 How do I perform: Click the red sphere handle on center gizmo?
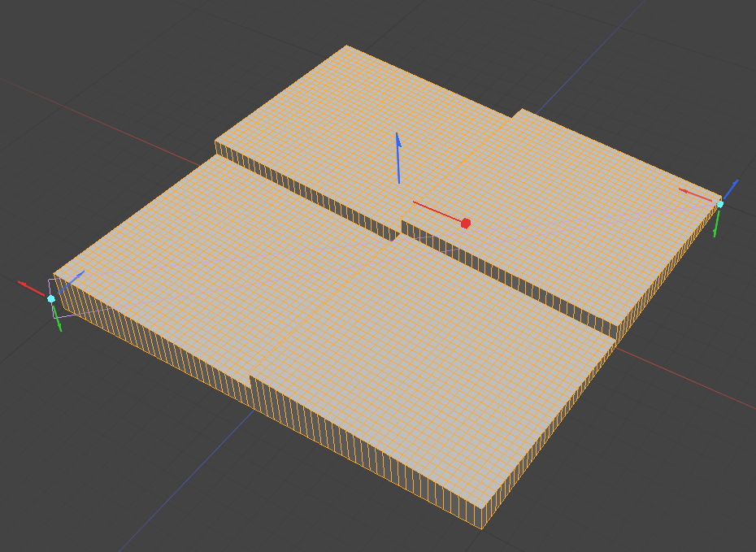click(466, 223)
